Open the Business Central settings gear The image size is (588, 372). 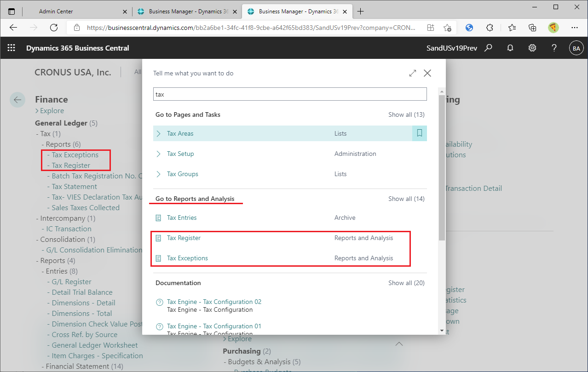tap(532, 48)
